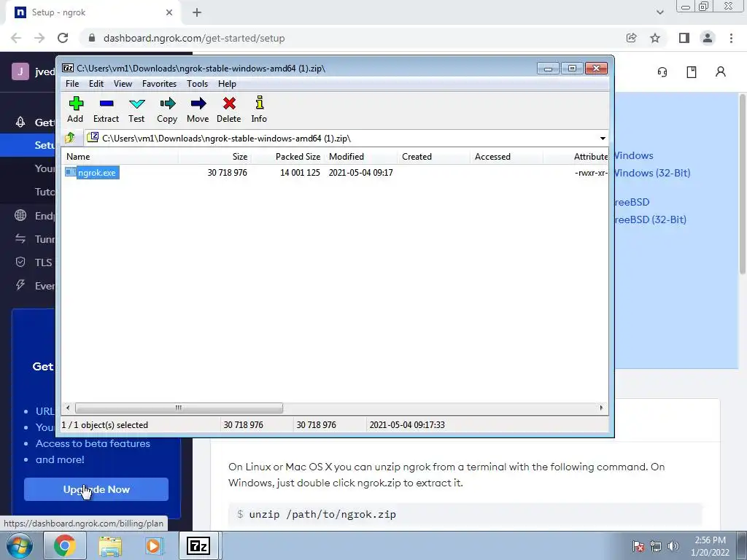The width and height of the screenshot is (747, 560).
Task: Click the Add toolbar icon in 7-Zip
Action: (75, 109)
